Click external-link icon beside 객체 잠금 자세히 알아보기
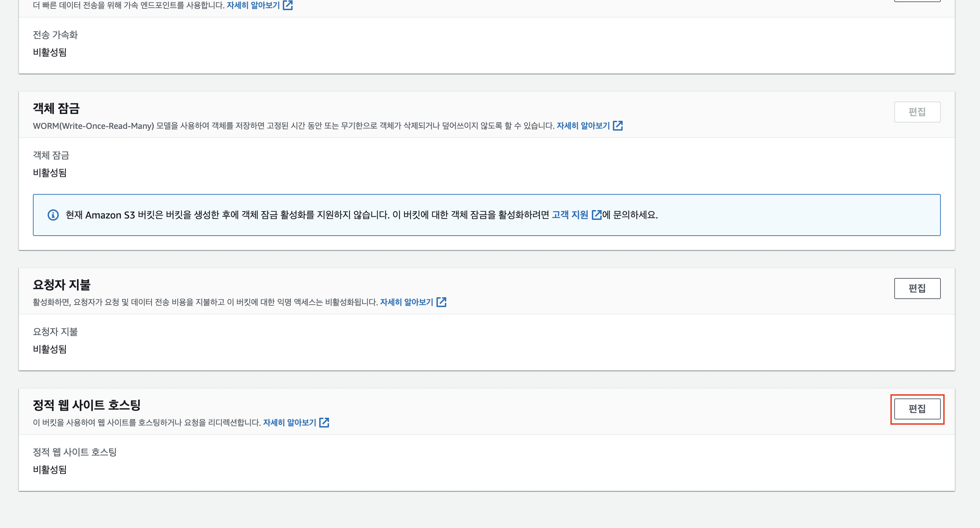The image size is (980, 528). click(x=617, y=126)
